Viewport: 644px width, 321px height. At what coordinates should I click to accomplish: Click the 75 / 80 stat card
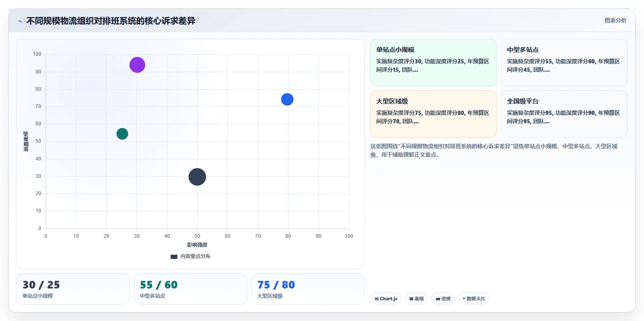click(308, 289)
